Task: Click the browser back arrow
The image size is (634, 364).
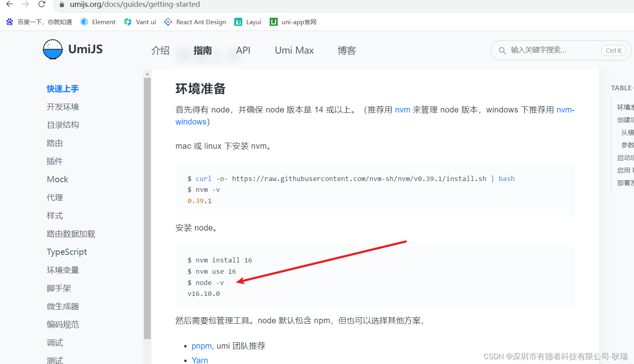Action: tap(10, 4)
